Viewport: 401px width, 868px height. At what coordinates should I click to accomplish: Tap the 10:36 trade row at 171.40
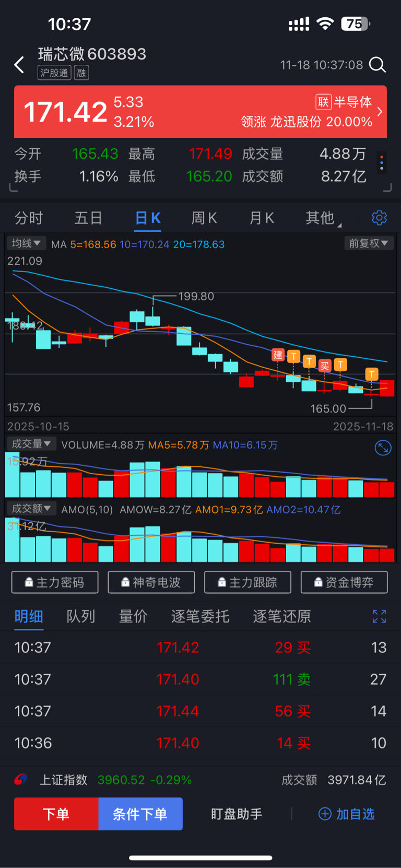pyautogui.click(x=200, y=743)
